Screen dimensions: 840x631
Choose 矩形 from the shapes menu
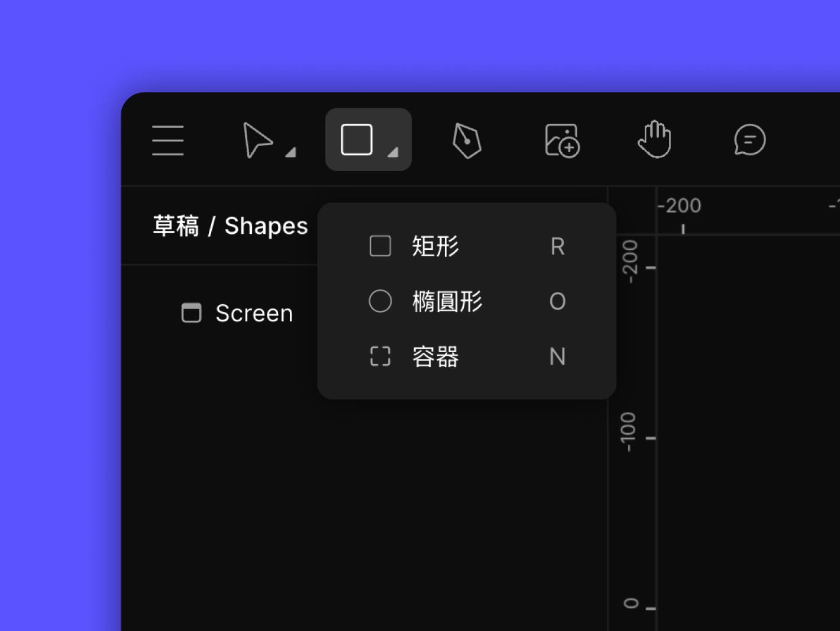tap(467, 246)
